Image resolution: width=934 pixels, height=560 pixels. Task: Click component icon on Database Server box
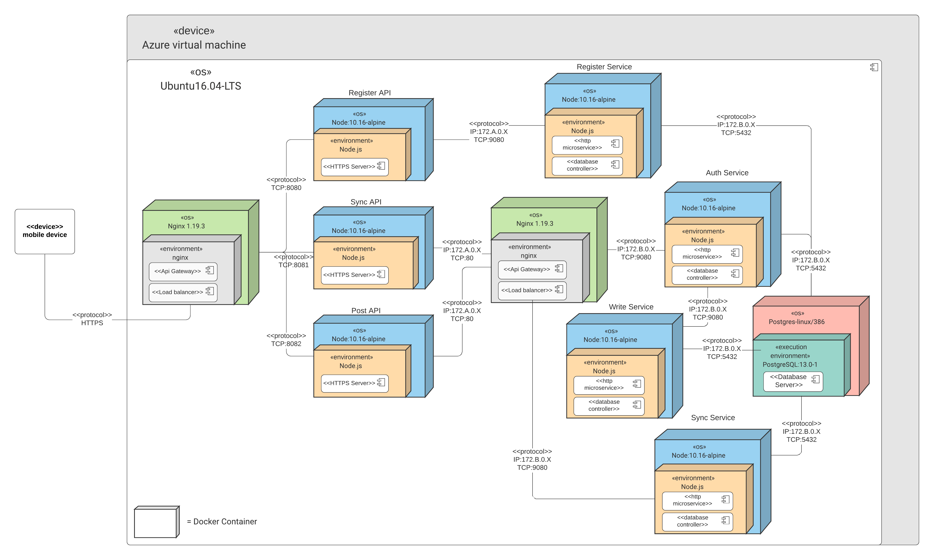815,379
